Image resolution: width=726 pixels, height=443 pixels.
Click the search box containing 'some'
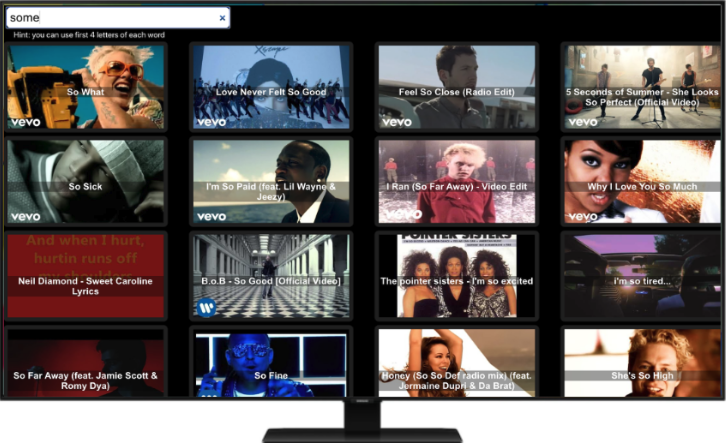(118, 18)
